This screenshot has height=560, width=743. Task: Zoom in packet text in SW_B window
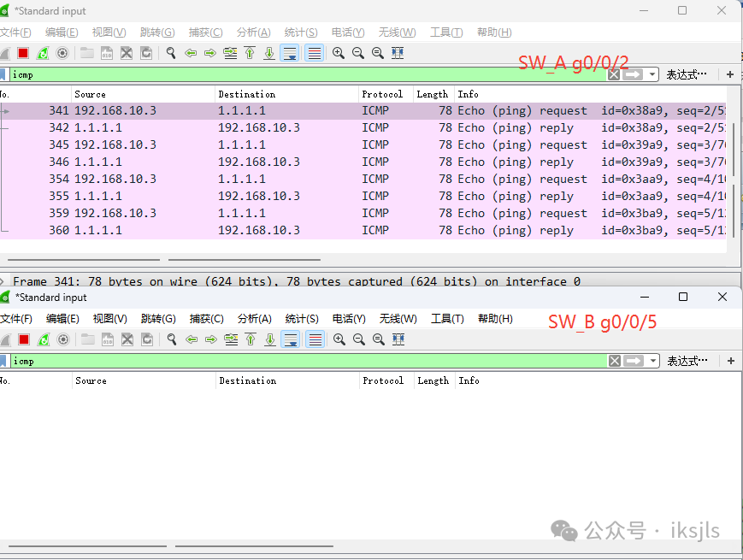[339, 339]
